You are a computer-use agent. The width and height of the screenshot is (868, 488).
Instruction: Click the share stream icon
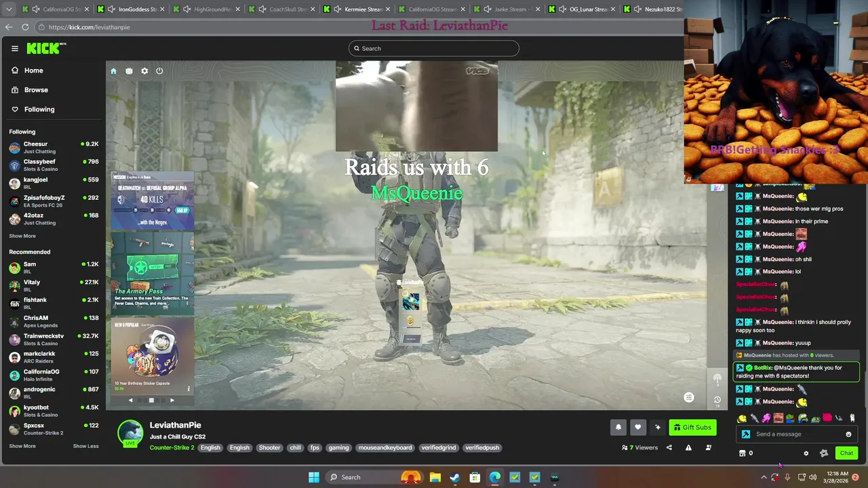click(669, 447)
